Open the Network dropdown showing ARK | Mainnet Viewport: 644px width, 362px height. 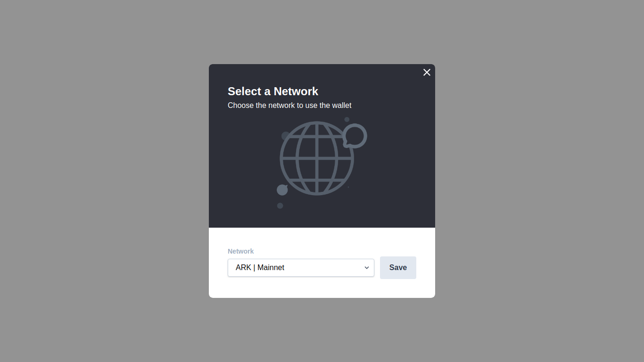[x=301, y=268]
